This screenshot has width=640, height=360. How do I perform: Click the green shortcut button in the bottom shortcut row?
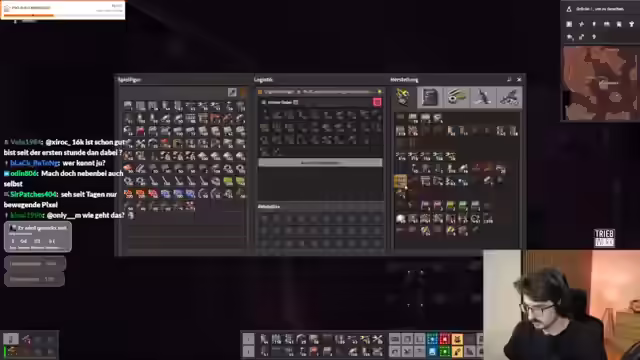444,351
